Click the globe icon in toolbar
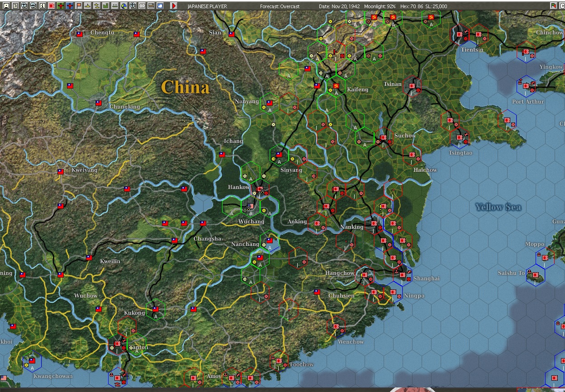The height and width of the screenshot is (392, 565). pyautogui.click(x=123, y=6)
